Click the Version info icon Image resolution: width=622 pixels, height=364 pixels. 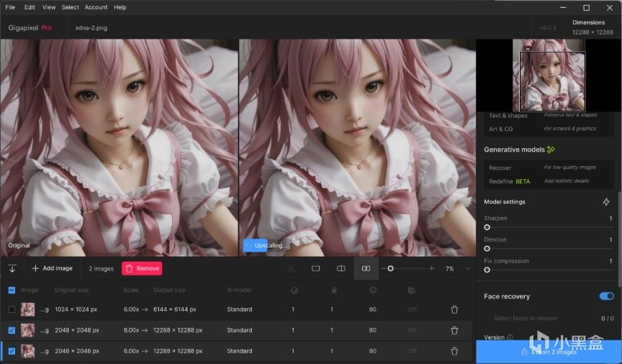coord(510,337)
